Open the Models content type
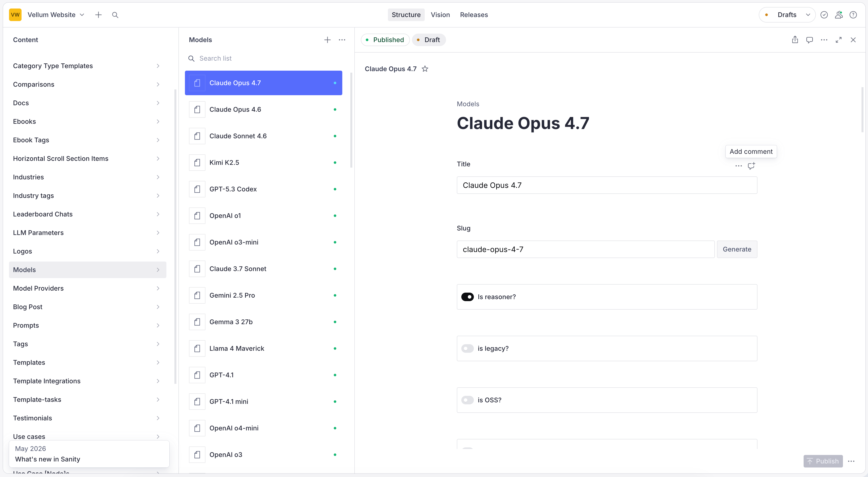Viewport: 868px width, 477px height. point(88,270)
